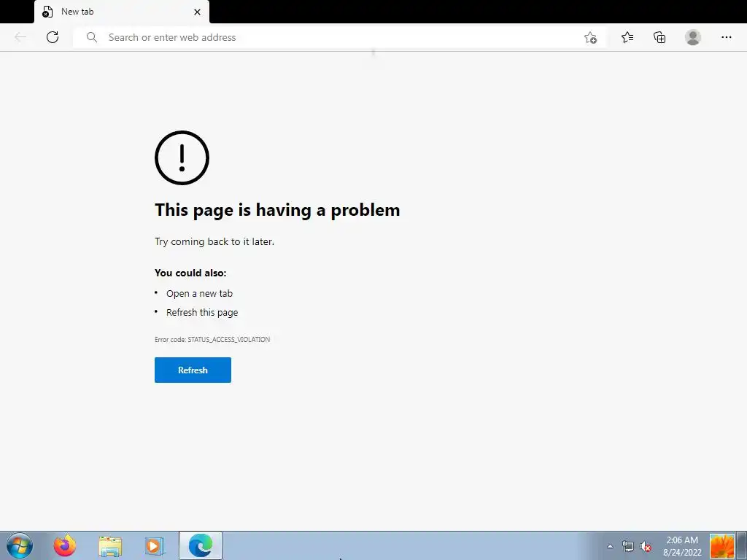The width and height of the screenshot is (747, 560).
Task: Open the Settings and more ellipsis menu
Action: click(726, 37)
